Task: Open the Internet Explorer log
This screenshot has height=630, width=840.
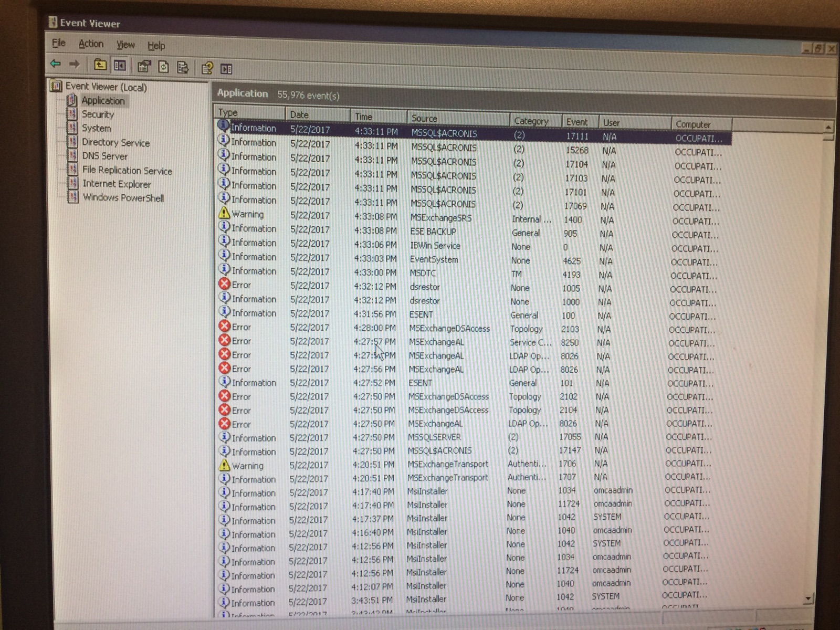Action: coord(117,184)
